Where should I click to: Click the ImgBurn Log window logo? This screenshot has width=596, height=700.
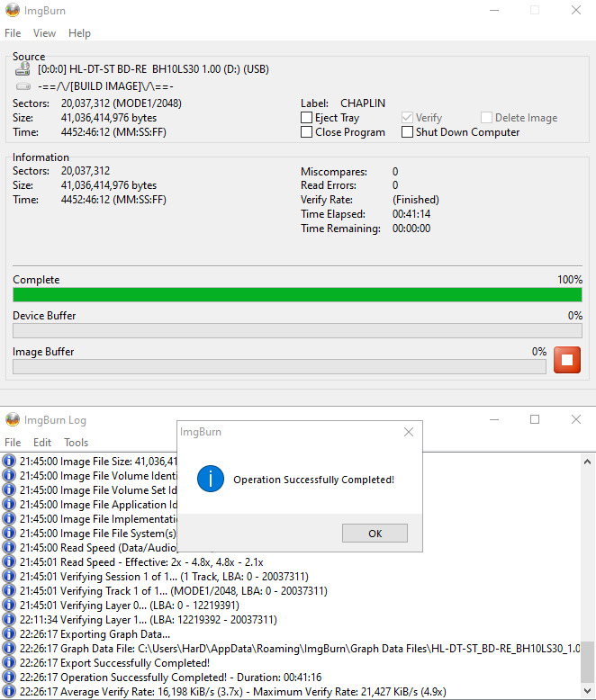click(13, 419)
